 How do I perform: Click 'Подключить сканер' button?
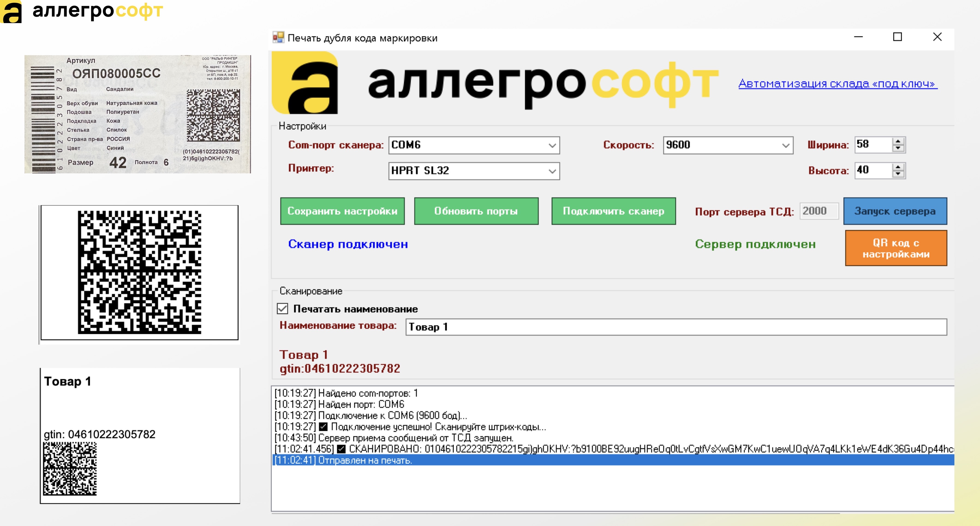point(614,211)
